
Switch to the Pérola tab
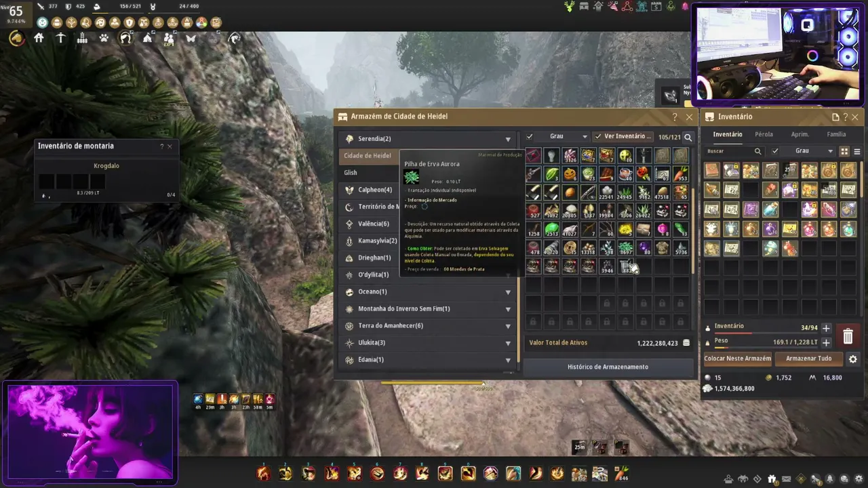tap(764, 135)
